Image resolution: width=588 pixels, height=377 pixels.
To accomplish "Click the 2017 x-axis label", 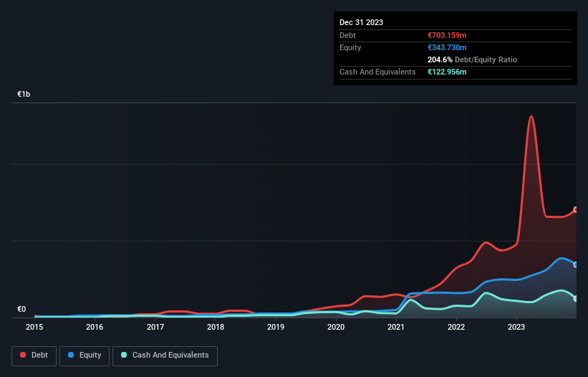I will pos(155,327).
